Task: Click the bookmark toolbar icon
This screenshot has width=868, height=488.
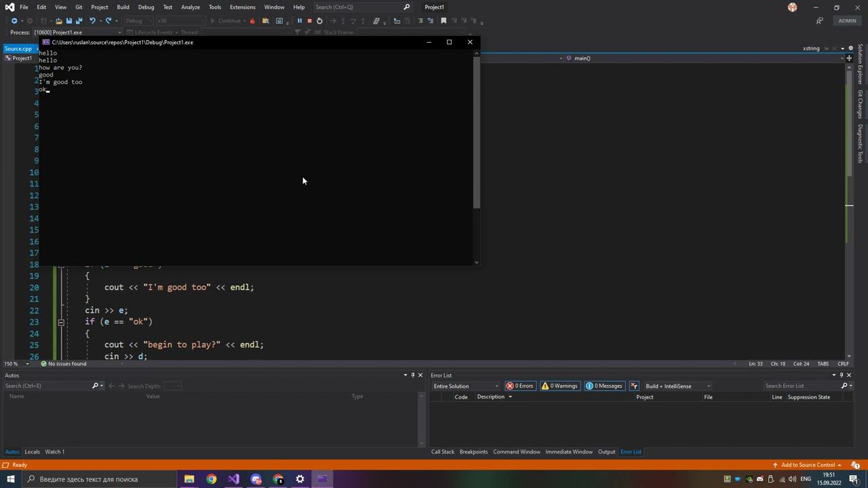Action: (x=443, y=20)
